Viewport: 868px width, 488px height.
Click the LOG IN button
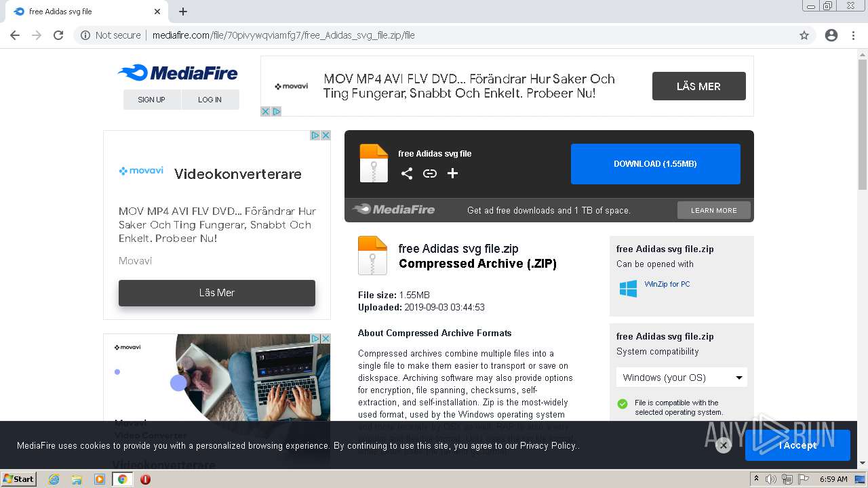(x=210, y=100)
